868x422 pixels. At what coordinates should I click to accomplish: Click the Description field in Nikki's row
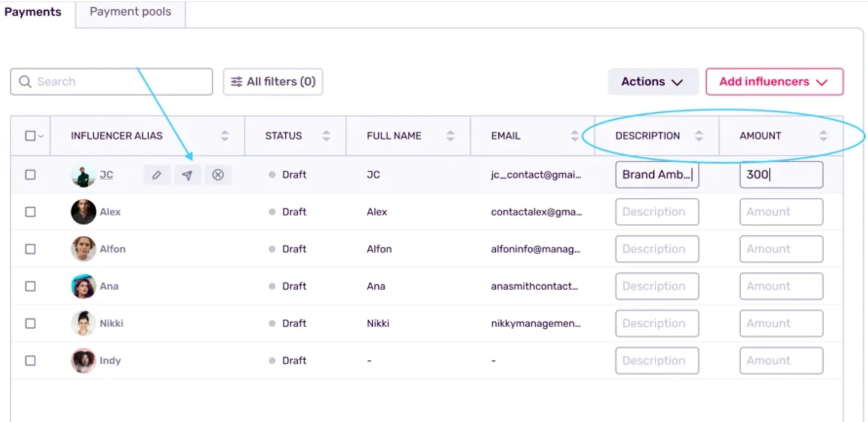point(657,323)
